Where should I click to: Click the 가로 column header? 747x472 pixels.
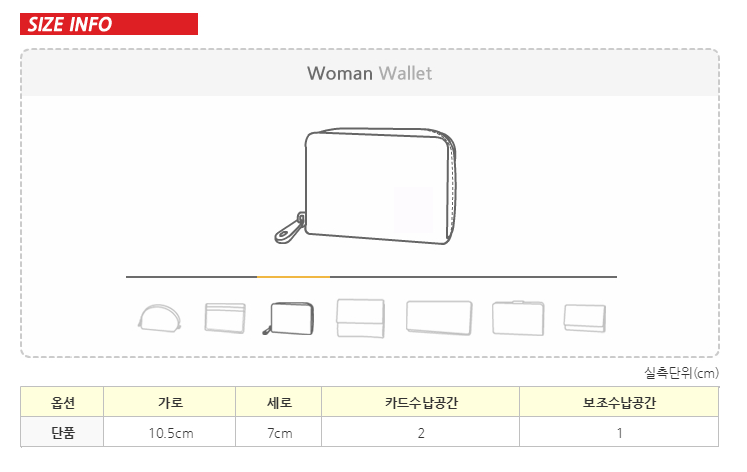click(170, 404)
